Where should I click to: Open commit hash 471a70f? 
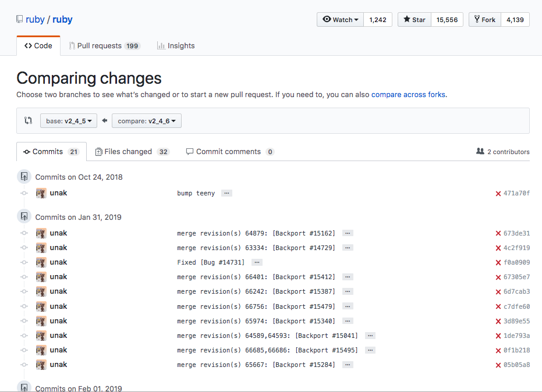[516, 194]
